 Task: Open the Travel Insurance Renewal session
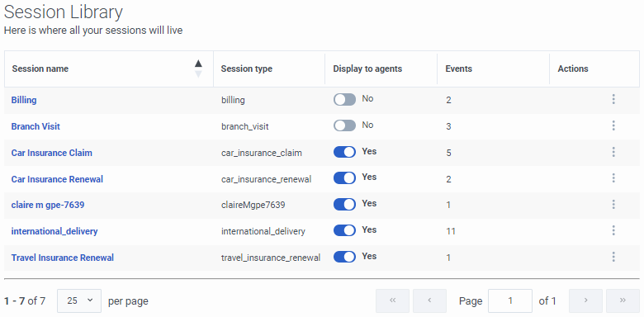tap(63, 258)
